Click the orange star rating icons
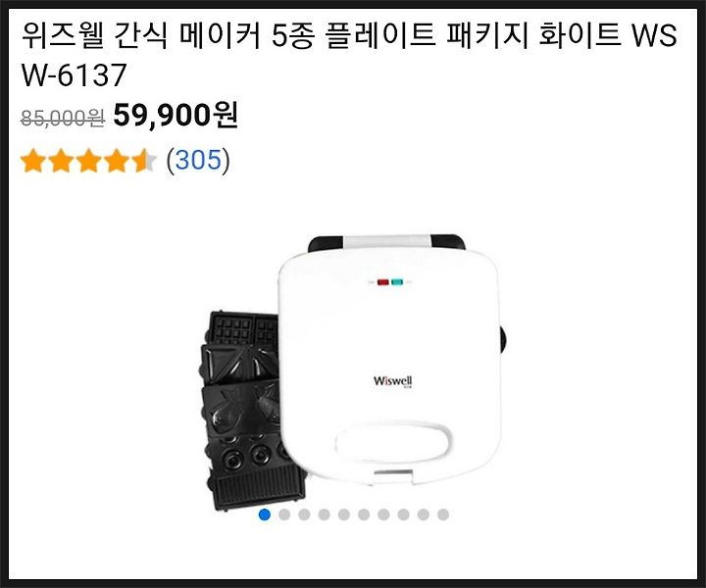Screen dimensions: 706x588 pos(88,161)
